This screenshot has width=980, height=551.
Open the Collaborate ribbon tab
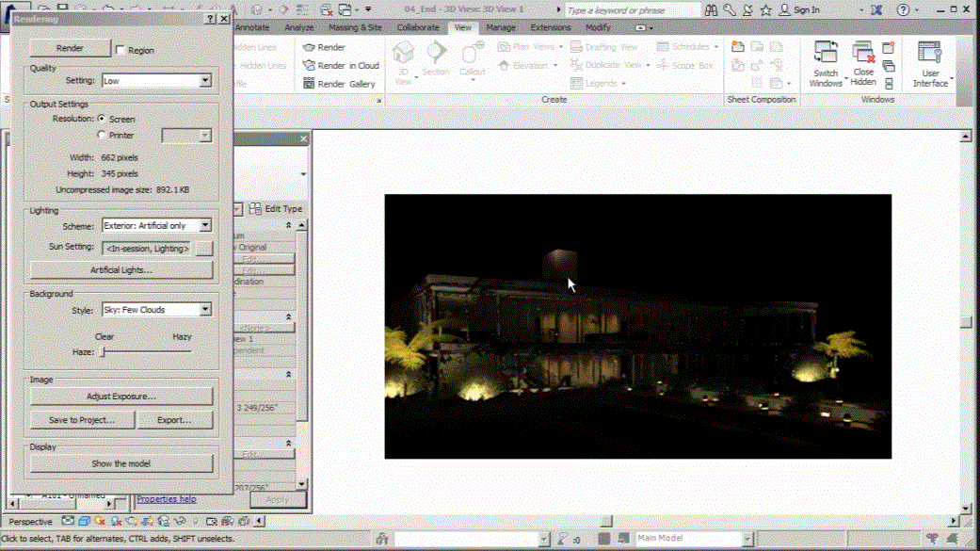coord(417,27)
